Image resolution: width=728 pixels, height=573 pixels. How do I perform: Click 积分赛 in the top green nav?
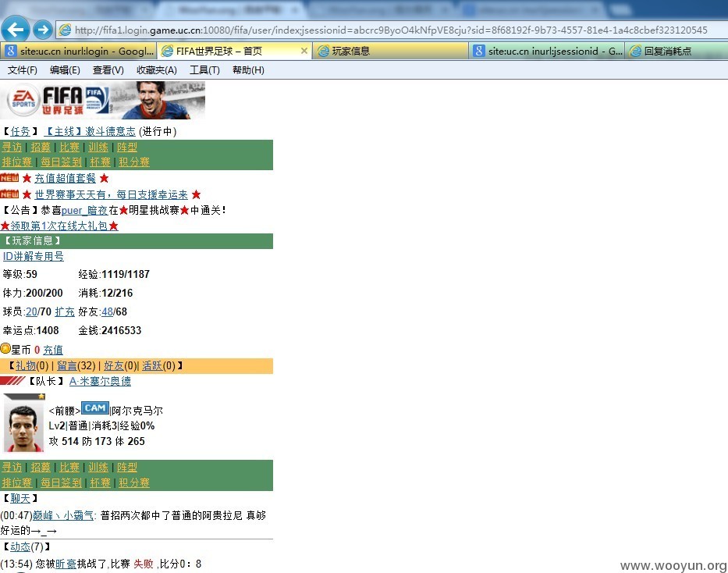pyautogui.click(x=134, y=162)
